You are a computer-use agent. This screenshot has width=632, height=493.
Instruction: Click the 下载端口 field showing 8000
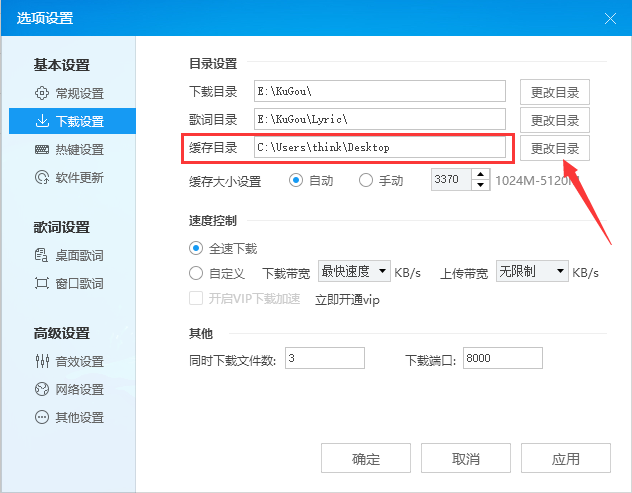tap(503, 358)
